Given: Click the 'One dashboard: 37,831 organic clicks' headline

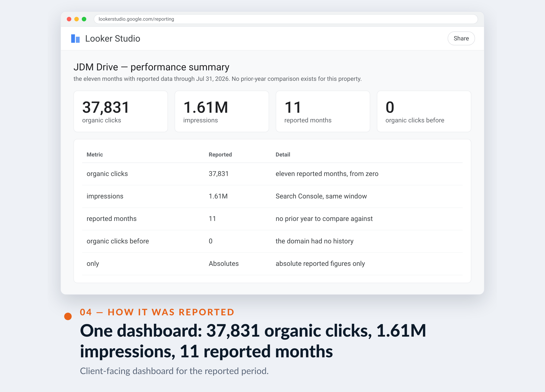Looking at the screenshot, I should coord(253,341).
